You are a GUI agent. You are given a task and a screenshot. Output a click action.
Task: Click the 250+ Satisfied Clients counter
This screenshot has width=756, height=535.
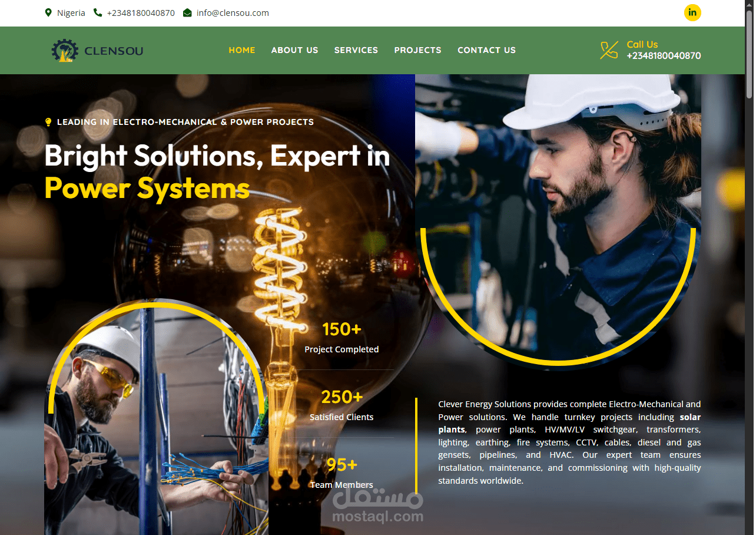[x=341, y=405]
